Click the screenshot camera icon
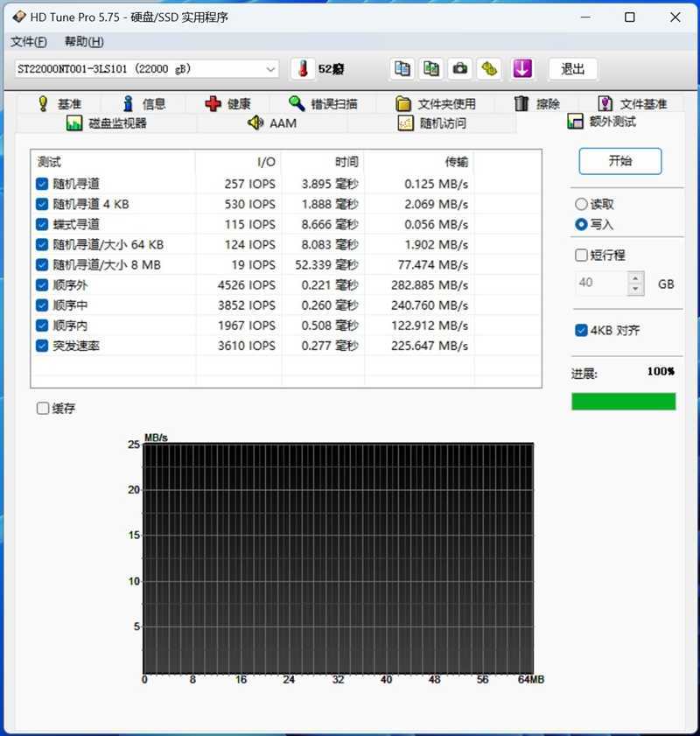This screenshot has height=736, width=700. click(460, 69)
